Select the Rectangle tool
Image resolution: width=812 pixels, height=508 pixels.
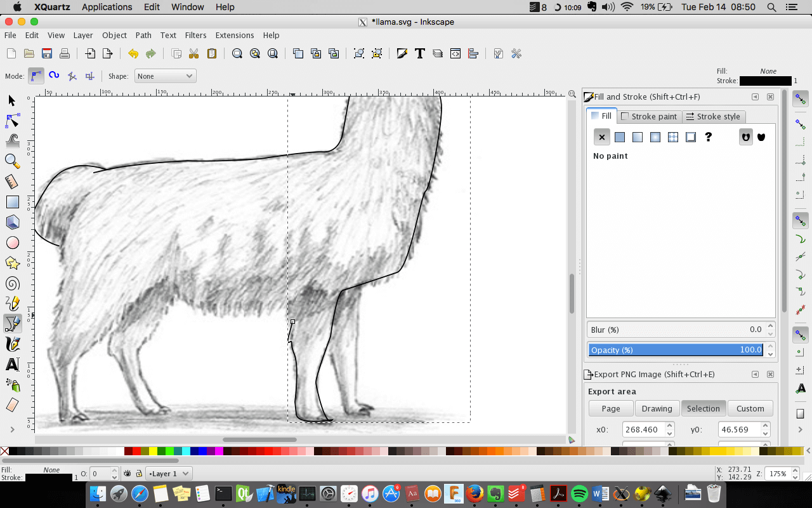click(x=12, y=202)
